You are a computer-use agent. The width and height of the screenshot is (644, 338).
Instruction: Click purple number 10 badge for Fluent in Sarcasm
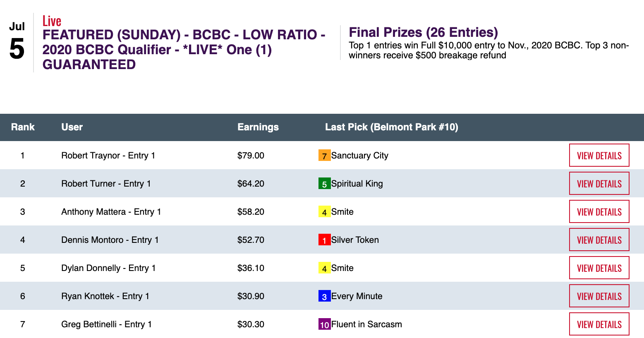tap(324, 324)
